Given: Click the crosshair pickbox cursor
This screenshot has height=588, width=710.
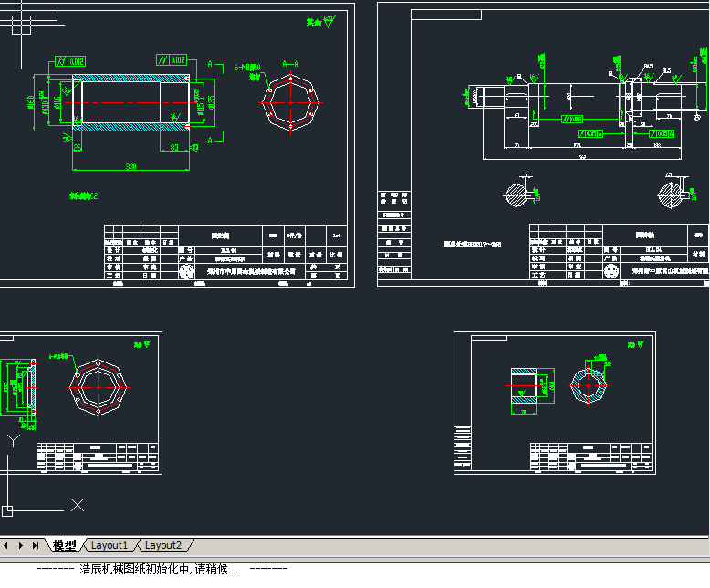Looking at the screenshot, I should 21,25.
